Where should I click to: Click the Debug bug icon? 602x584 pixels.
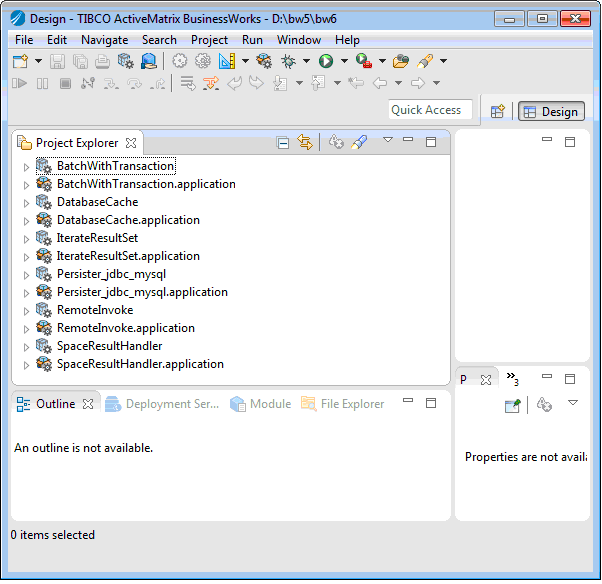[x=288, y=61]
